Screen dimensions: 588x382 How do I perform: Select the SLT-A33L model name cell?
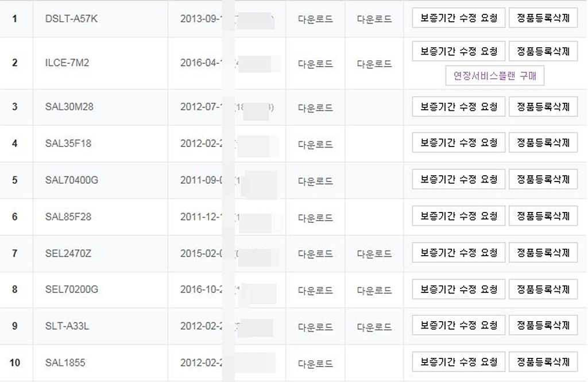67,326
